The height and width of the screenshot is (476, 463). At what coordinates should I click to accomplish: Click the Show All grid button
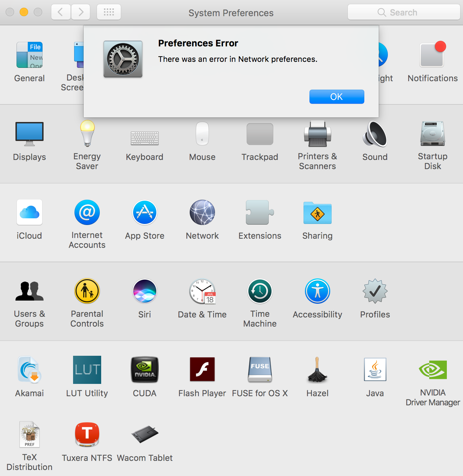109,12
